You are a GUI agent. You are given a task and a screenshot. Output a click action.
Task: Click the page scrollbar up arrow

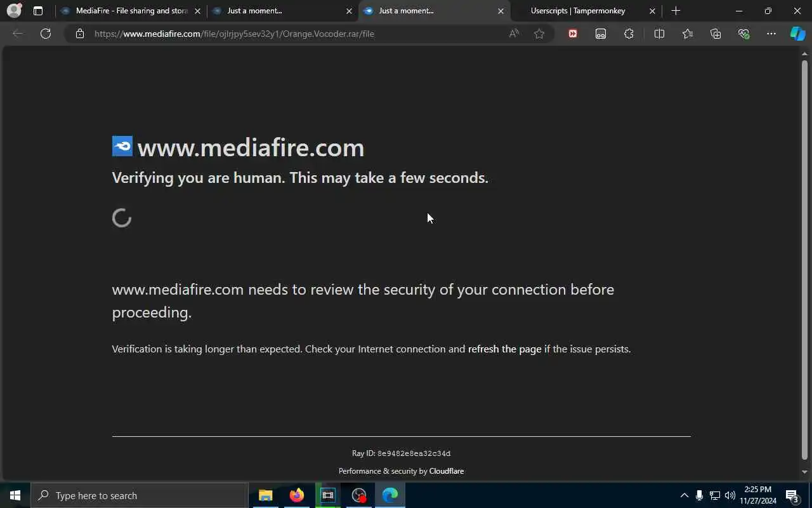click(x=804, y=54)
